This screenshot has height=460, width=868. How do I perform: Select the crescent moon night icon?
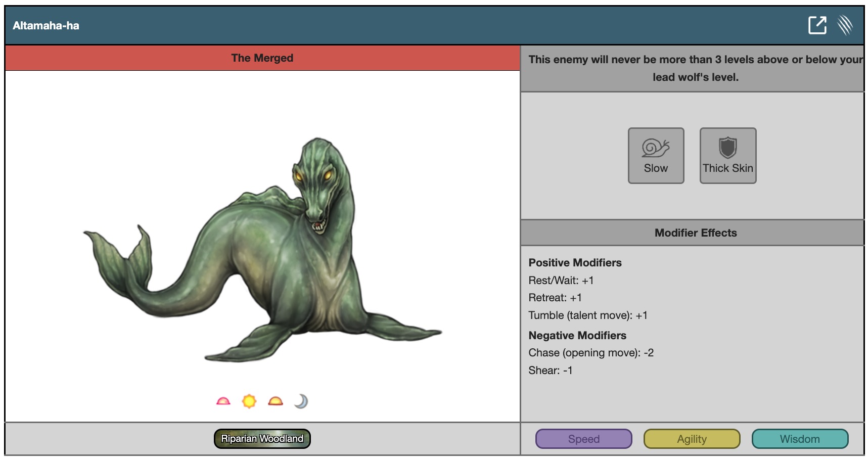301,401
